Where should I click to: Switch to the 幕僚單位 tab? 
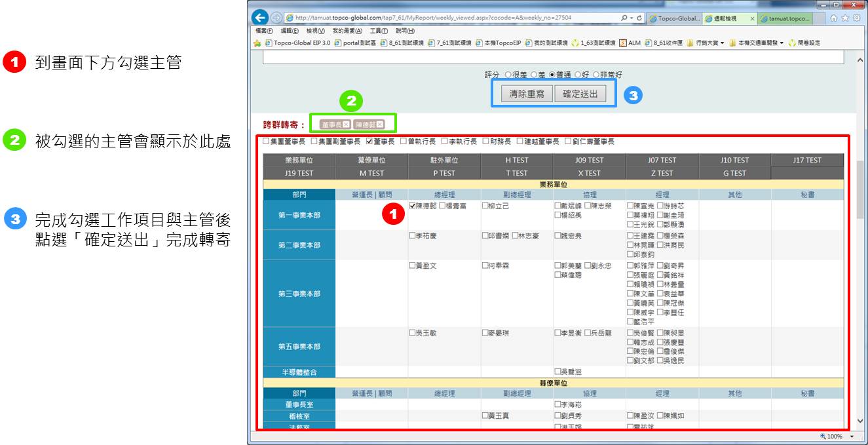click(371, 160)
